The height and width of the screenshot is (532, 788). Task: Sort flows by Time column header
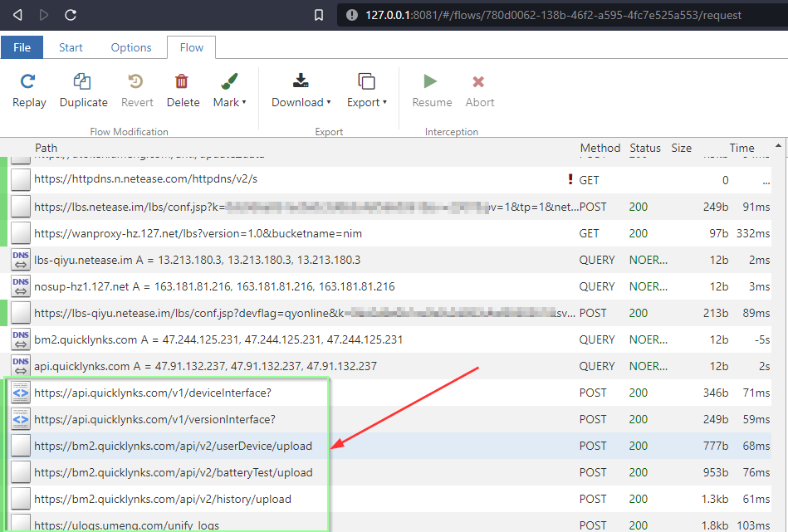click(x=742, y=149)
